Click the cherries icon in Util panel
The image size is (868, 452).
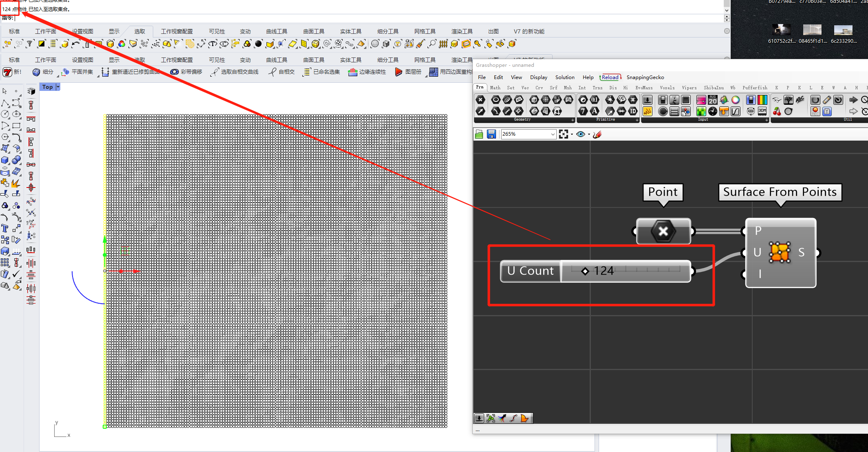pyautogui.click(x=777, y=111)
